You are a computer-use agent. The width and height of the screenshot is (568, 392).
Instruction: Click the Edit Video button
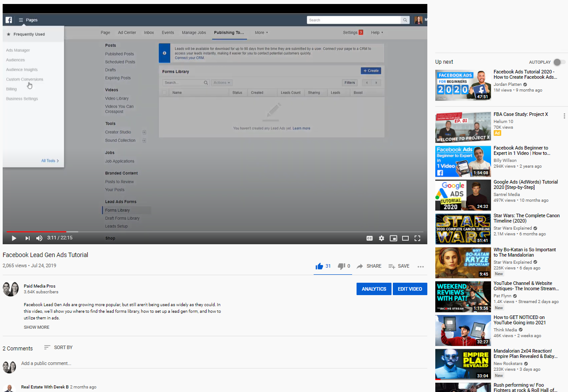[x=410, y=289]
